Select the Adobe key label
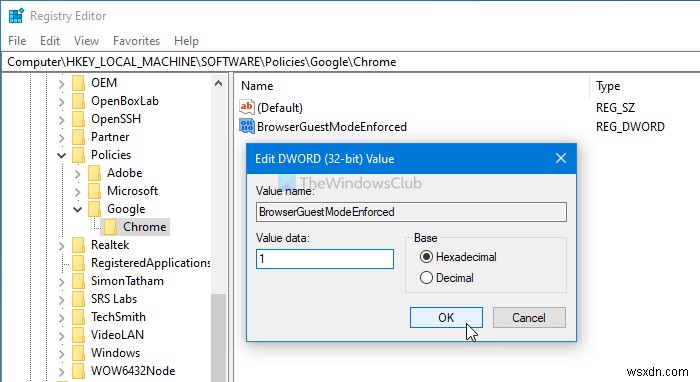This screenshot has height=382, width=700. click(125, 173)
